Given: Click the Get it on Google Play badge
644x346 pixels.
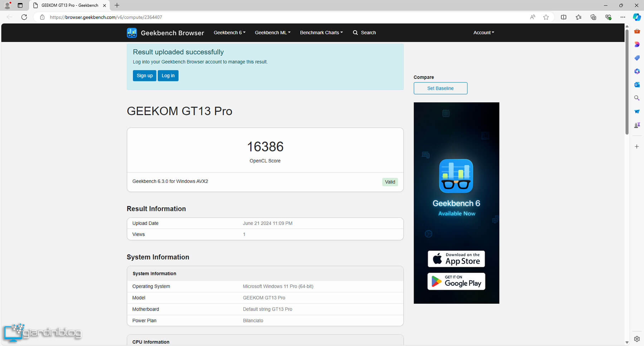Looking at the screenshot, I should pos(456,281).
